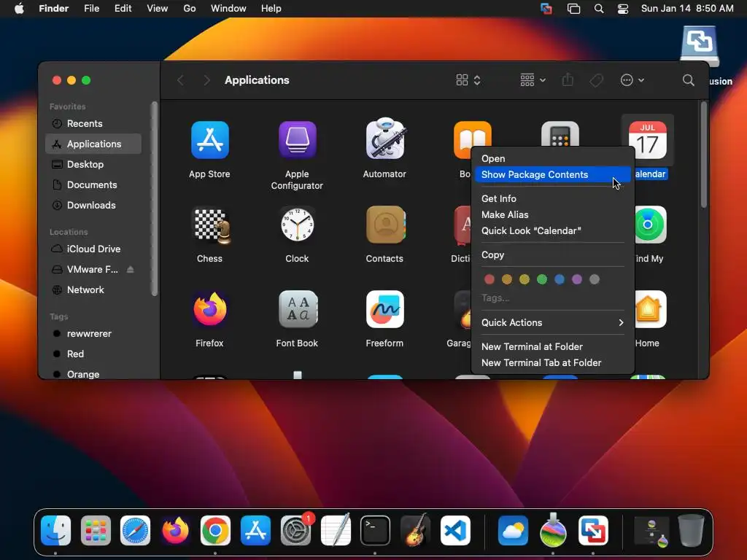
Task: Click the Applications window vertical scrollbar
Action: pyautogui.click(x=704, y=155)
